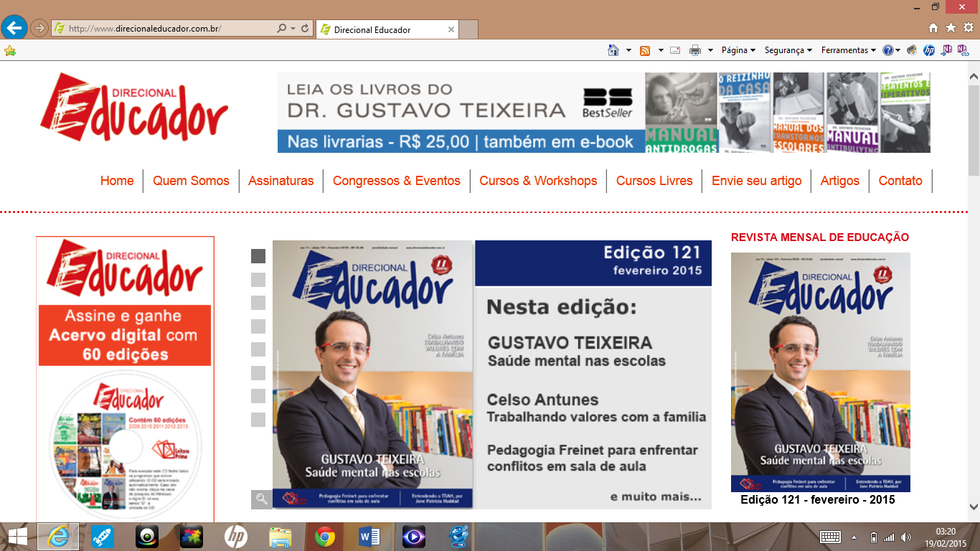
Task: Click the Read mail envelope icon
Action: point(675,50)
